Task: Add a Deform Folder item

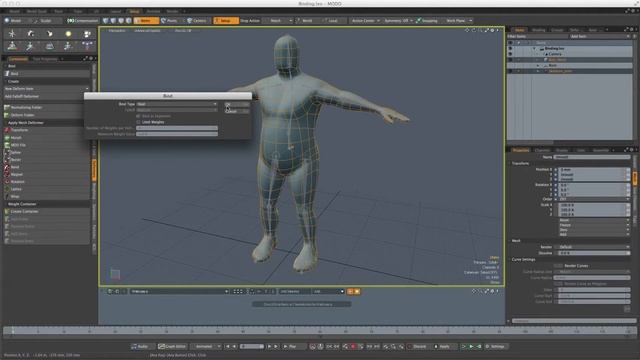Action: (44, 115)
